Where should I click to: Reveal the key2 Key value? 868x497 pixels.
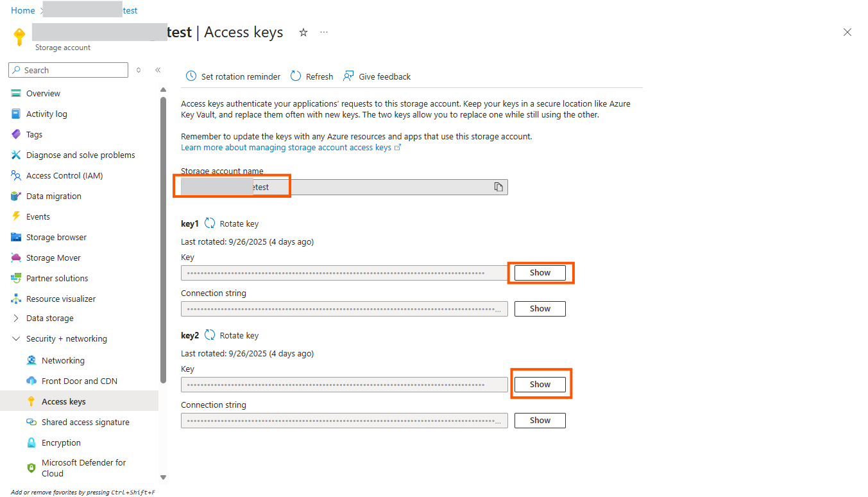click(540, 385)
